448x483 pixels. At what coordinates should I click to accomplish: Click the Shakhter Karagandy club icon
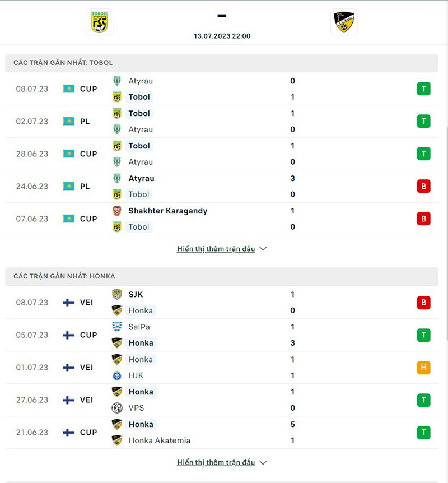click(118, 211)
